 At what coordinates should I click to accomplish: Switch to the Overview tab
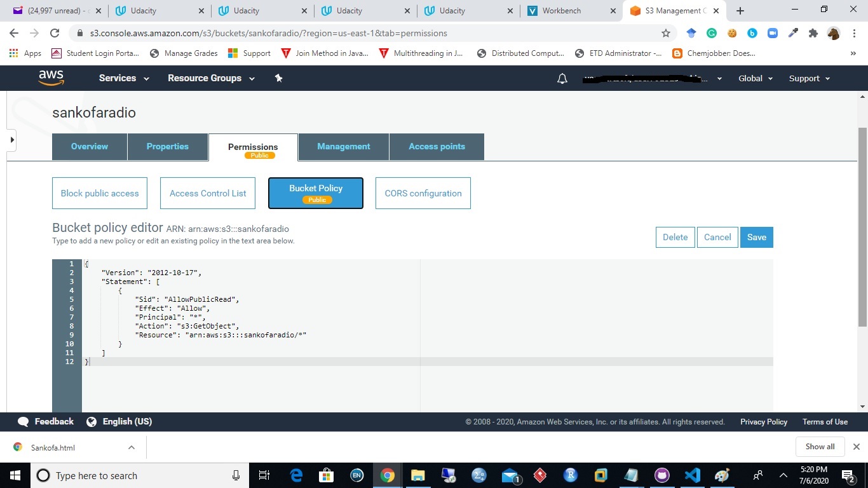89,146
